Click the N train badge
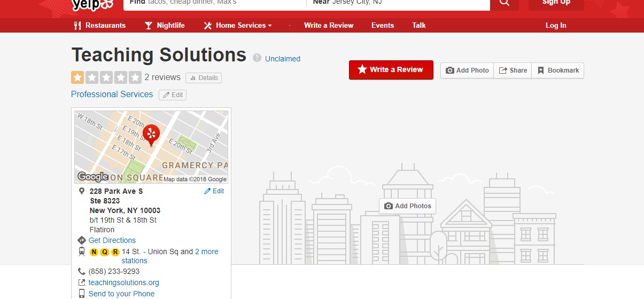The height and width of the screenshot is (299, 644). (x=94, y=252)
